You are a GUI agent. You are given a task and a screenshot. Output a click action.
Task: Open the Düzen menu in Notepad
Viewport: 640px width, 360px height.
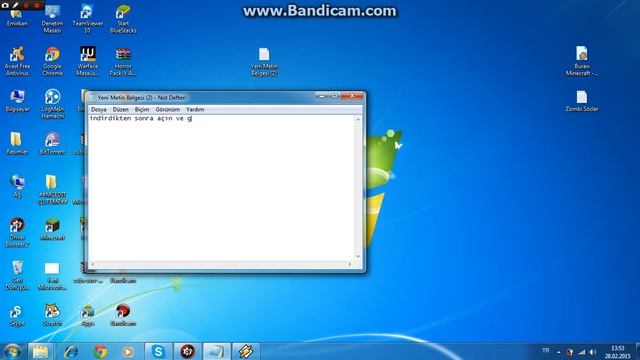(x=120, y=109)
